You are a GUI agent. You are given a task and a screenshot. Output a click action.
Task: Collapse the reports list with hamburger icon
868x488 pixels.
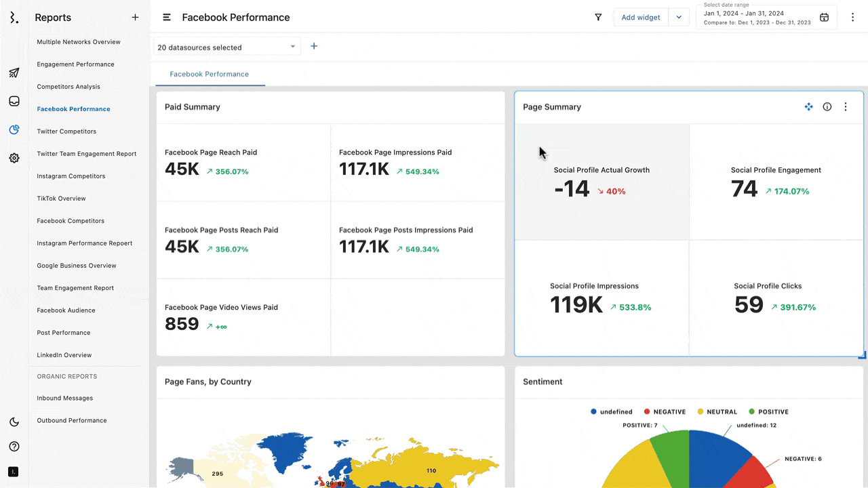pos(167,18)
